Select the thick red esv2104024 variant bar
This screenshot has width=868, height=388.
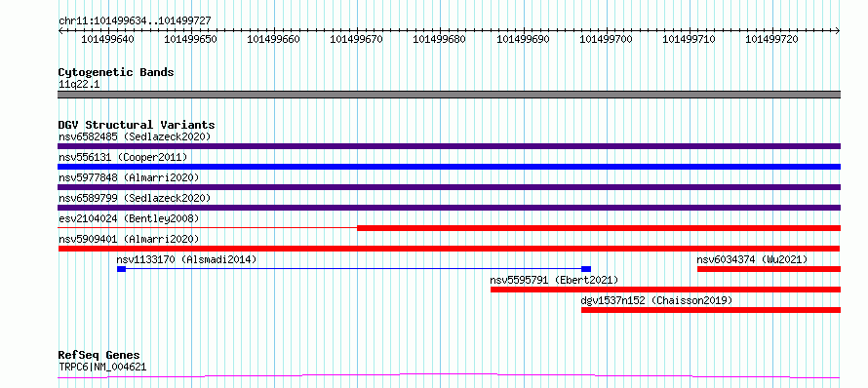[x=599, y=228]
